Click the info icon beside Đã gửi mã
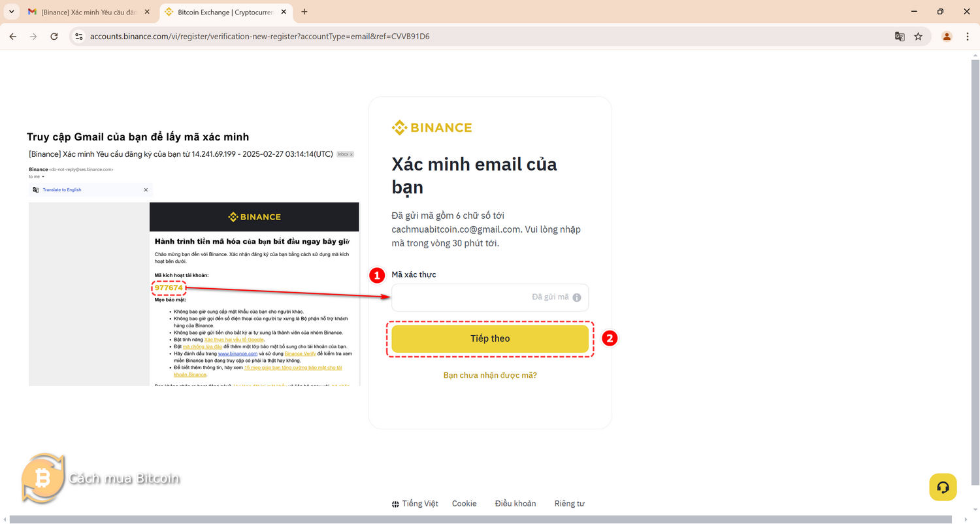This screenshot has width=980, height=524. (x=577, y=297)
